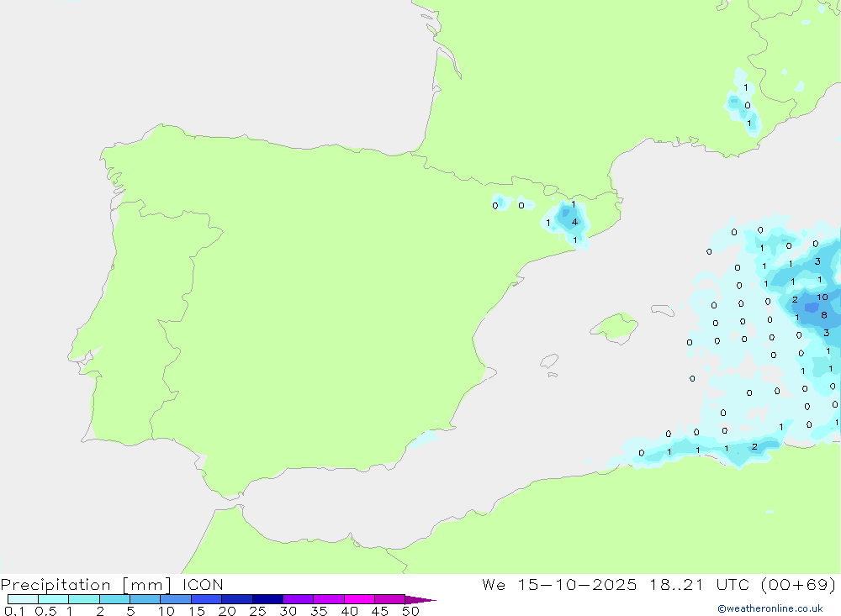Open the weatheronline.co.uk copyright link
This screenshot has width=841, height=616.
[x=770, y=608]
